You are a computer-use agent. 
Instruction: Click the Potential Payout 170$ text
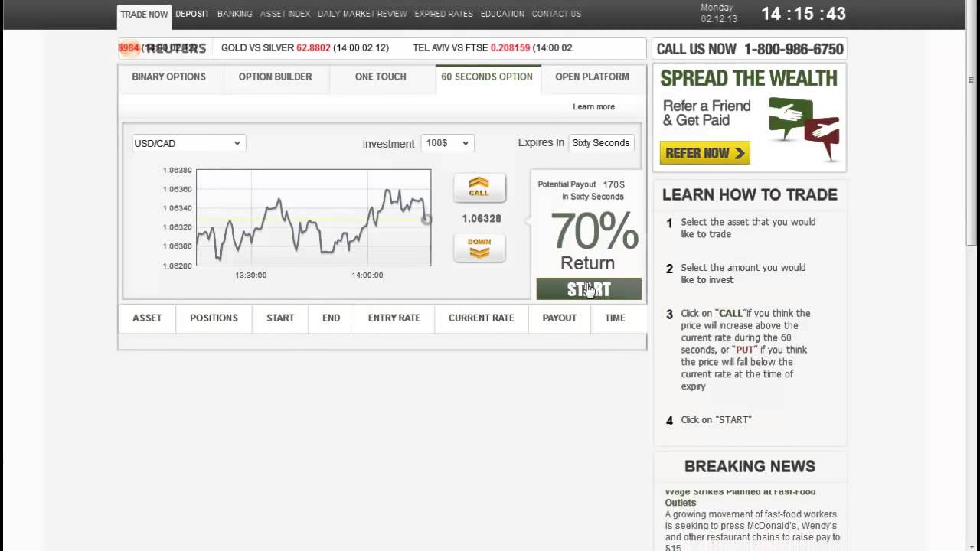tap(581, 185)
